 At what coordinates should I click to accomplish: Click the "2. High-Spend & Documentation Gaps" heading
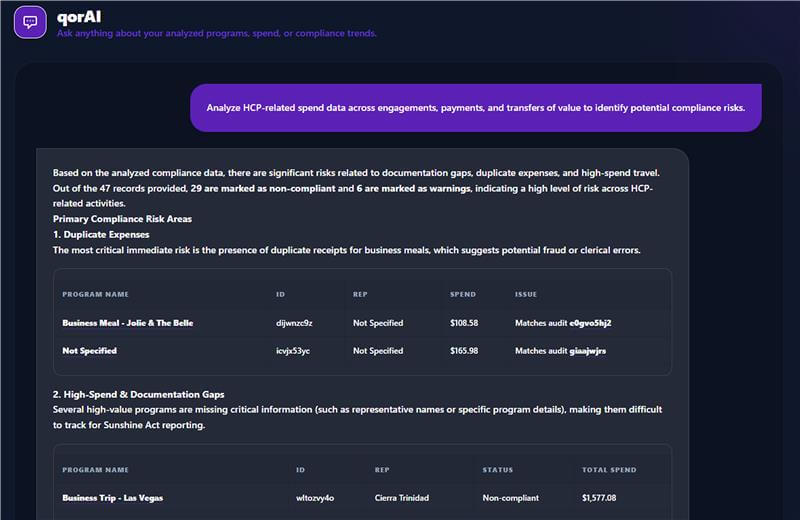pyautogui.click(x=138, y=395)
